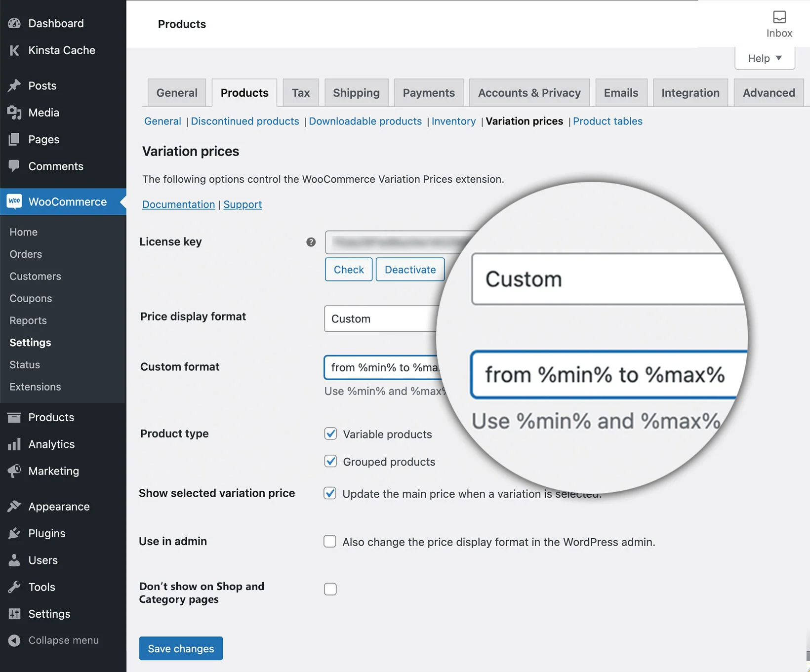Click the Custom format text field

[x=383, y=367]
